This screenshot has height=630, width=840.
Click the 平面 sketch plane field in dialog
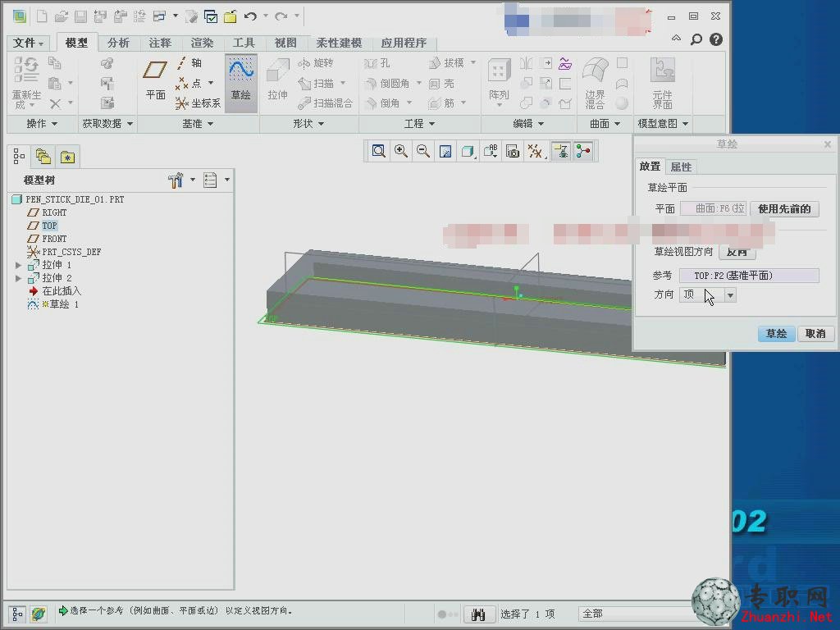(x=713, y=208)
